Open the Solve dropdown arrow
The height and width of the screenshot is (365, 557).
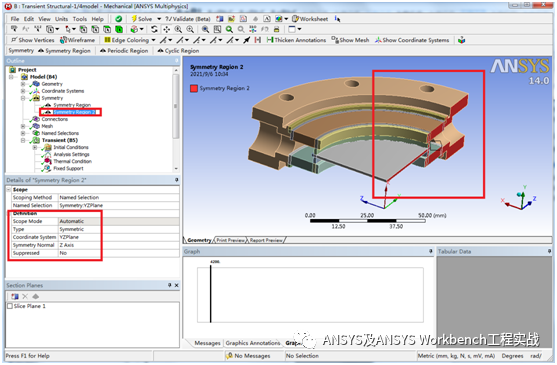point(159,19)
